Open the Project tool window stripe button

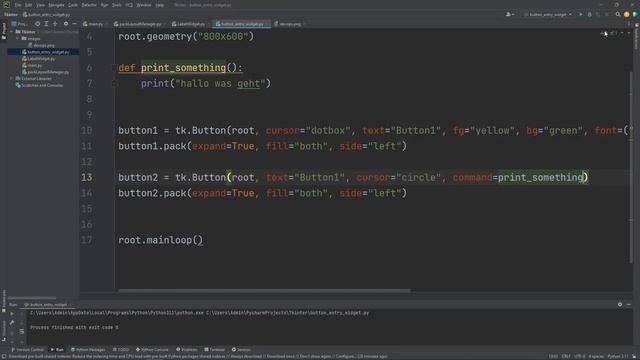tap(4, 31)
